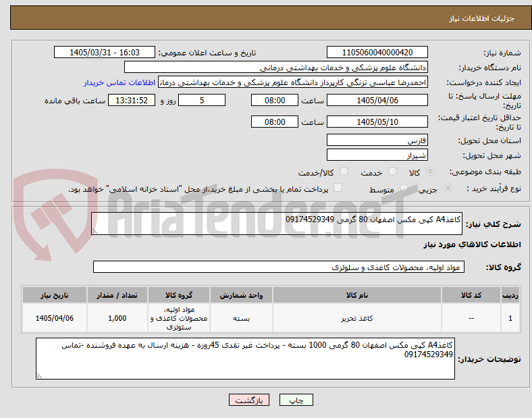This screenshot has width=532, height=418.
Task: Click the شرح کلی نیاز description textarea
Action: (x=277, y=224)
